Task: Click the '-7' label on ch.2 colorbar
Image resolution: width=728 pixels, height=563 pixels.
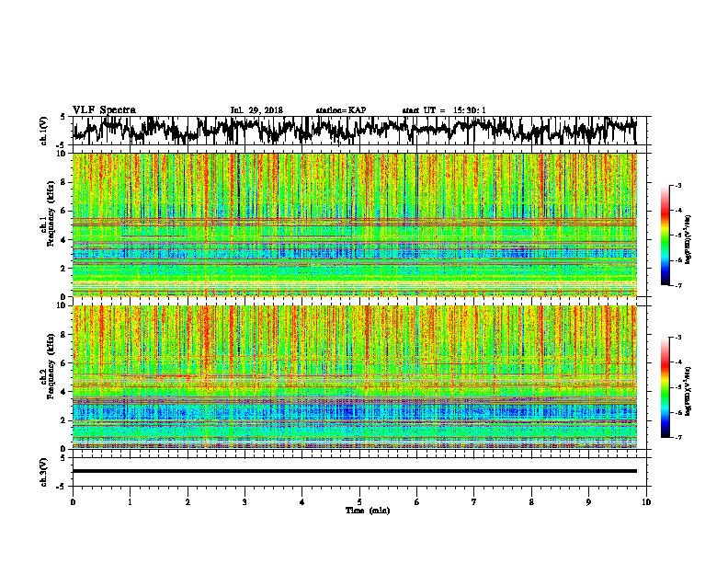Action: coord(677,437)
